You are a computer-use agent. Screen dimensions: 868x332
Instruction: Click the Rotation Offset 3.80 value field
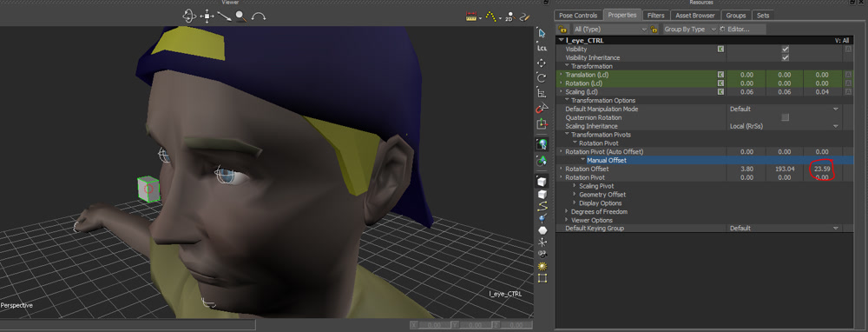pyautogui.click(x=746, y=169)
